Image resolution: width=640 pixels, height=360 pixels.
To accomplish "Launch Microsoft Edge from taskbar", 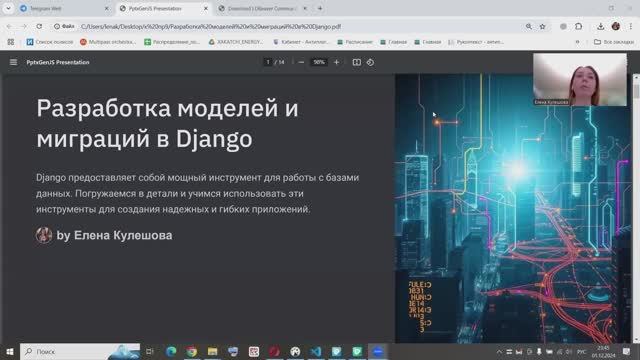I will [x=171, y=351].
